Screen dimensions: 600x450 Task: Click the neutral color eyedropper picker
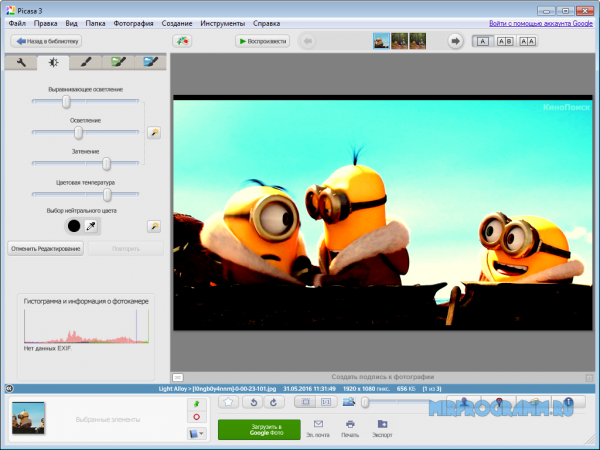[x=91, y=227]
